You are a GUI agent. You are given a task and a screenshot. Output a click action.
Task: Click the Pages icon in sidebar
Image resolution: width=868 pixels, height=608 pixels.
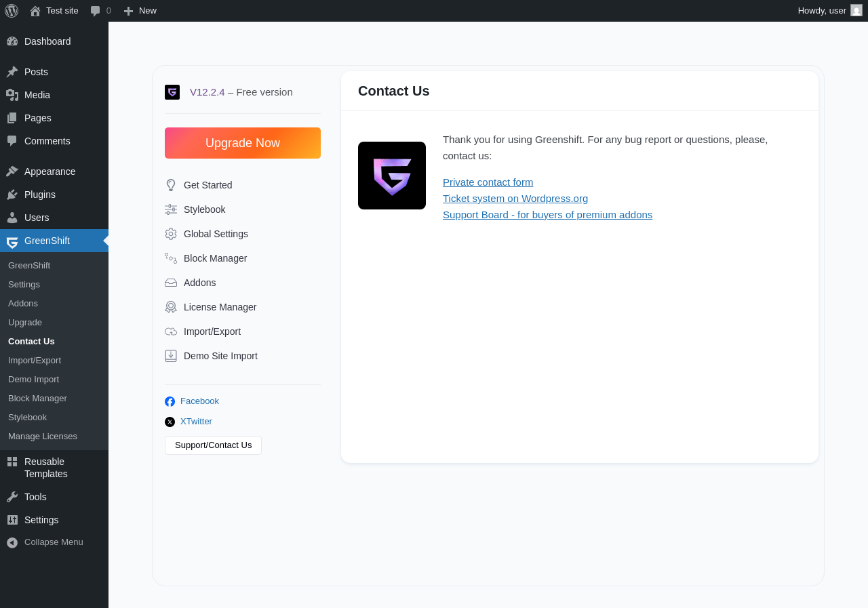[12, 118]
